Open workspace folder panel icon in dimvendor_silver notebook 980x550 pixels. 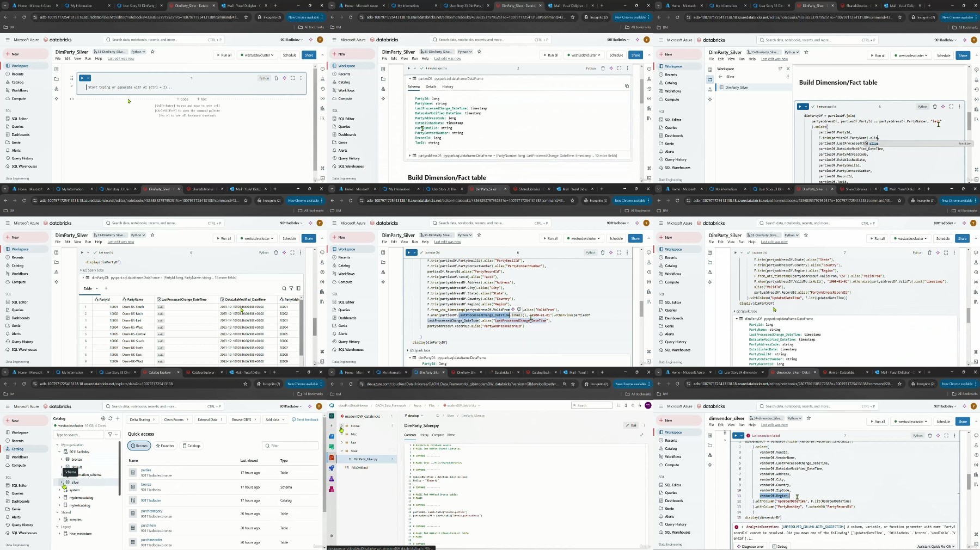[710, 446]
